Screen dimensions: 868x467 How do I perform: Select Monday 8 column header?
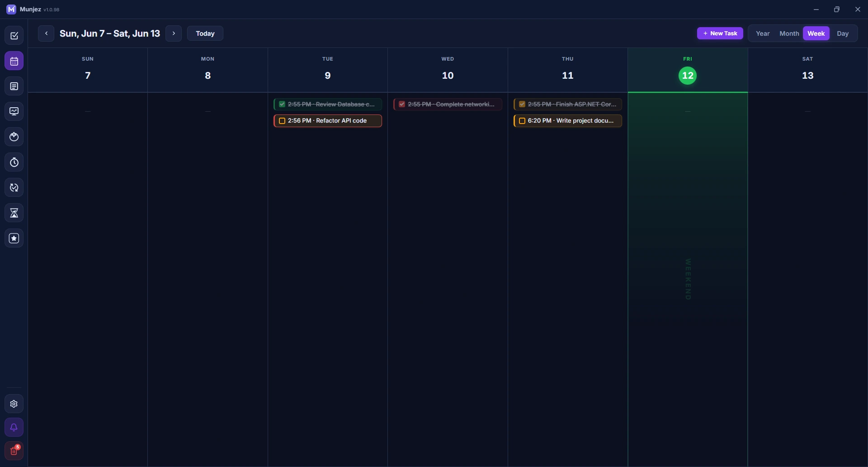pyautogui.click(x=208, y=70)
